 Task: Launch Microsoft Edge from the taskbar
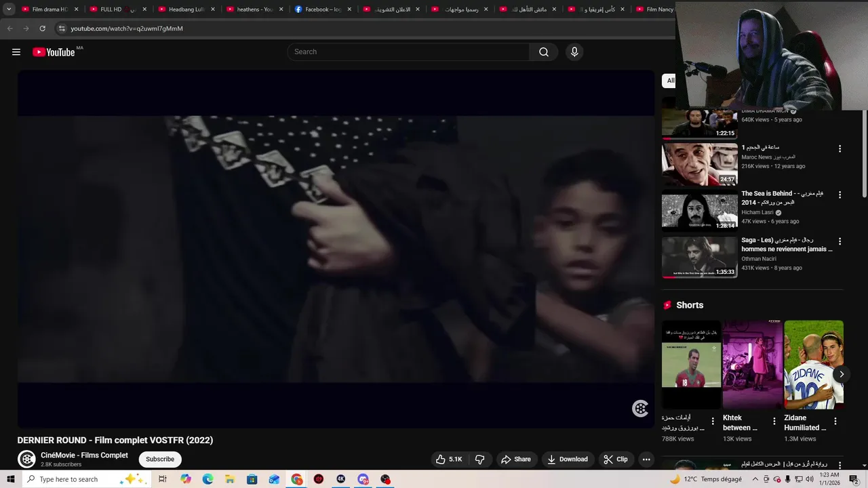pyautogui.click(x=208, y=479)
